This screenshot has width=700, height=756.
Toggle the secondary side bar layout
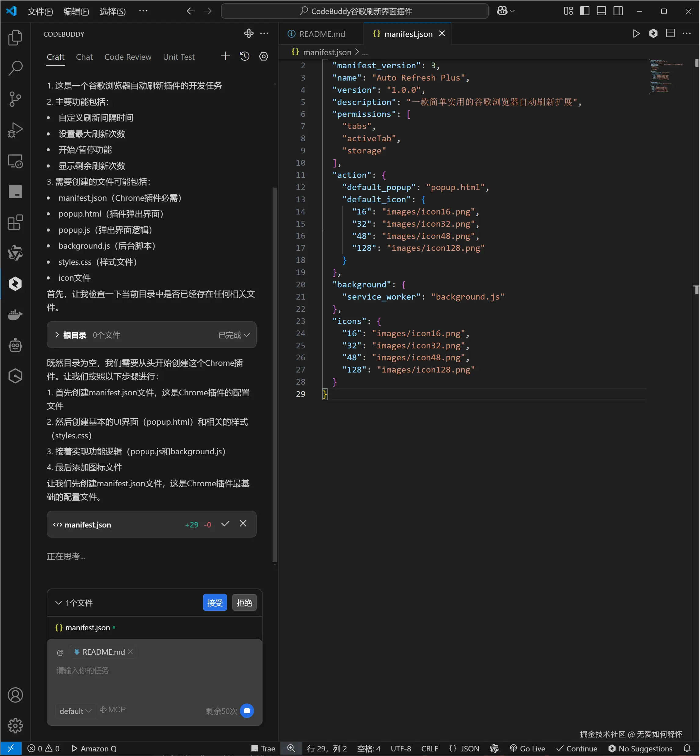click(x=618, y=11)
